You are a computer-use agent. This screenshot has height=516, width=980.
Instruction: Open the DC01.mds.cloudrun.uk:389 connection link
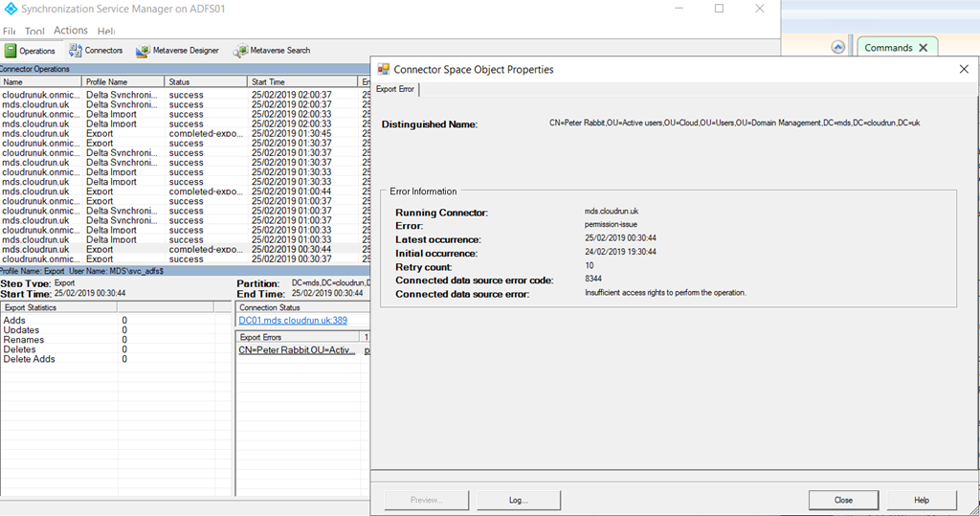coord(293,321)
